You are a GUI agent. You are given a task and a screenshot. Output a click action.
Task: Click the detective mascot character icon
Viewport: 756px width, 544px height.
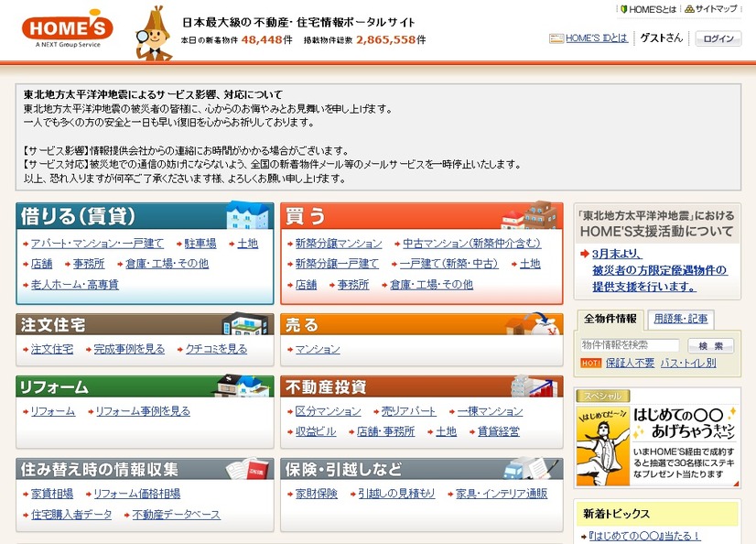[x=154, y=33]
